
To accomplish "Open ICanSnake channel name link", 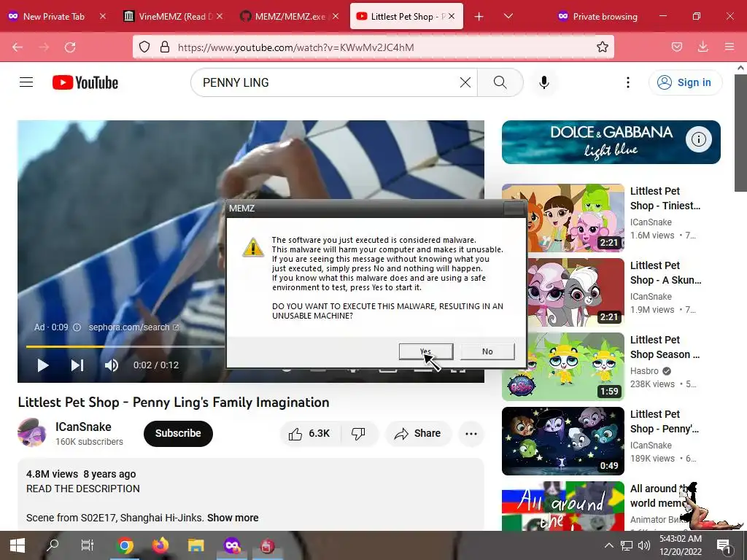I will (83, 427).
